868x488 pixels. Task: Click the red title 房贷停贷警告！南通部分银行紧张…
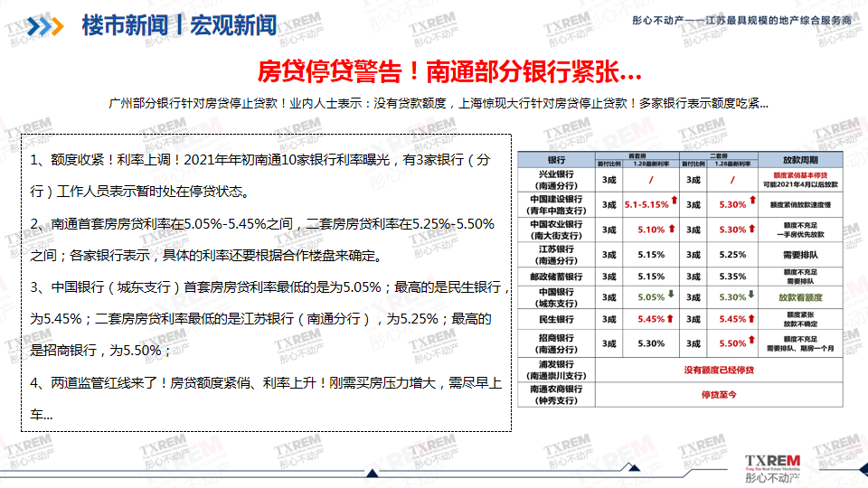pyautogui.click(x=449, y=70)
